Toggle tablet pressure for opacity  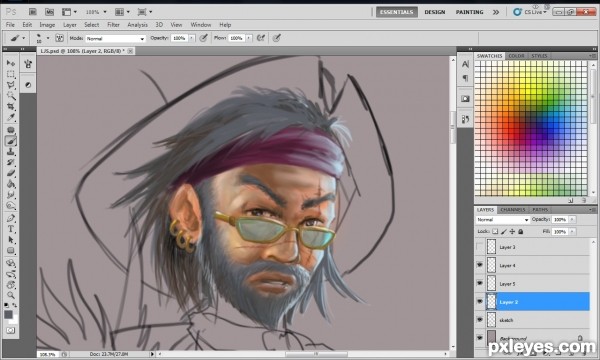204,38
